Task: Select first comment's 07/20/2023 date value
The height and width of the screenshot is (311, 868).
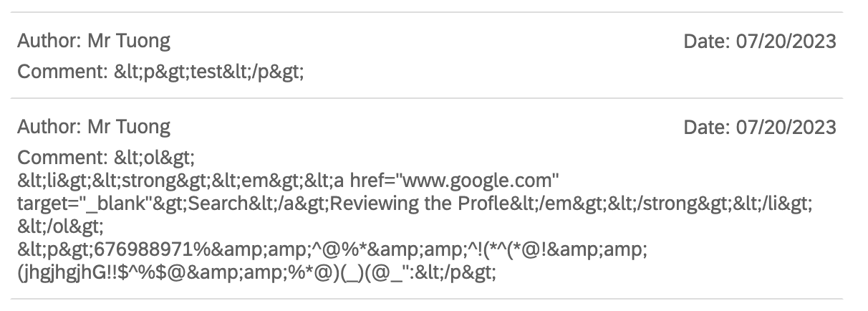Action: pyautogui.click(x=786, y=42)
